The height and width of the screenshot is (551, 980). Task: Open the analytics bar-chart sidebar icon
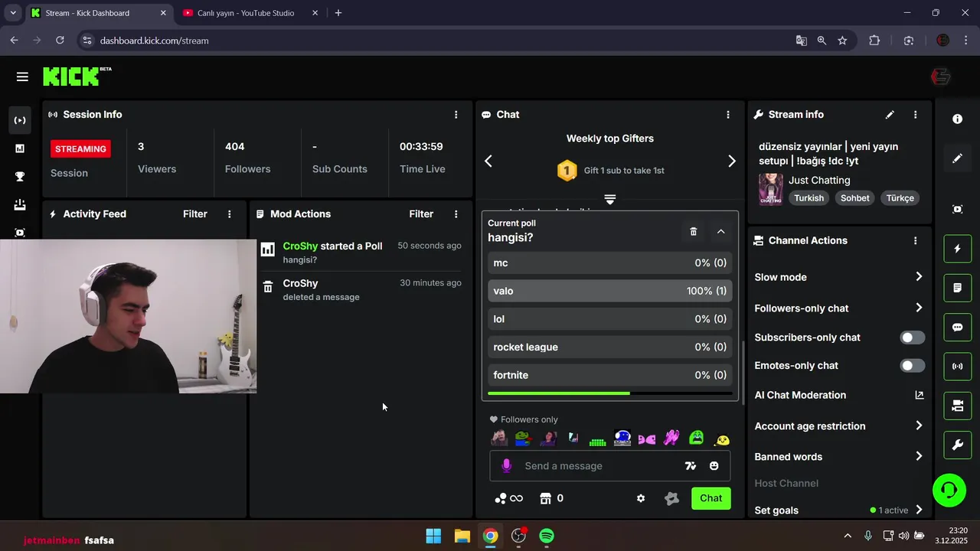pyautogui.click(x=20, y=148)
